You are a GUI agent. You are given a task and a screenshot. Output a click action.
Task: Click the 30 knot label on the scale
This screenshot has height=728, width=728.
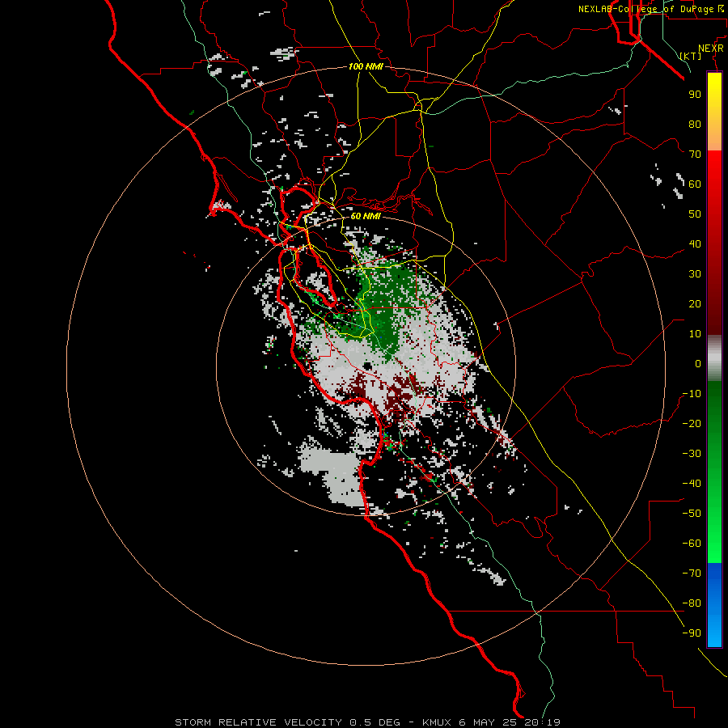(x=695, y=274)
